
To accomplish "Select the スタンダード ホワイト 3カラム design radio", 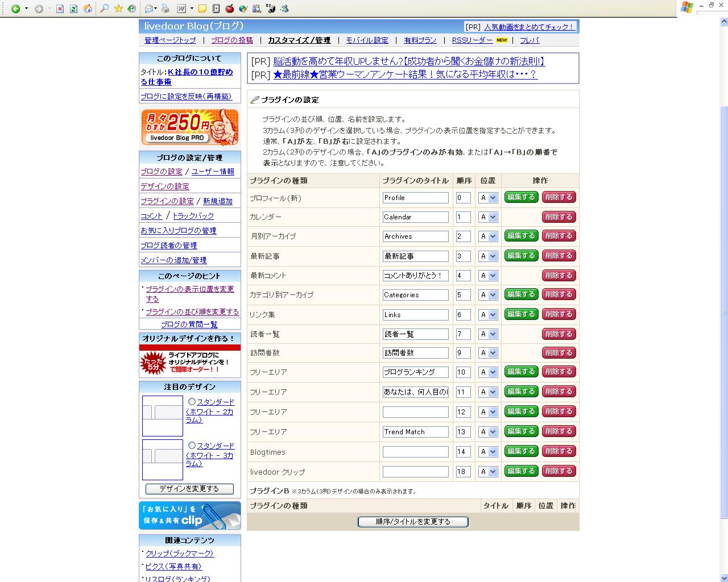I will coord(192,446).
